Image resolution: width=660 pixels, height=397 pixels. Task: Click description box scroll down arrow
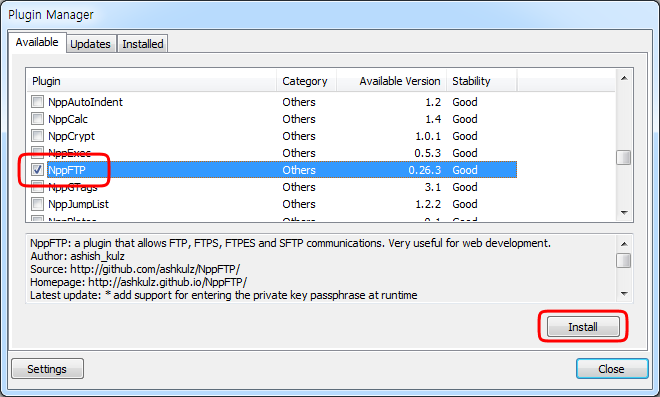[x=624, y=293]
